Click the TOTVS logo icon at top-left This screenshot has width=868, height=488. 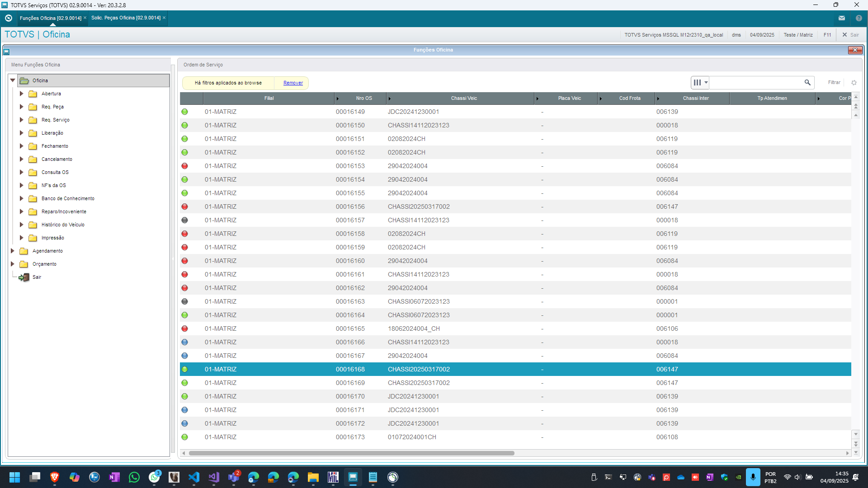tap(9, 18)
